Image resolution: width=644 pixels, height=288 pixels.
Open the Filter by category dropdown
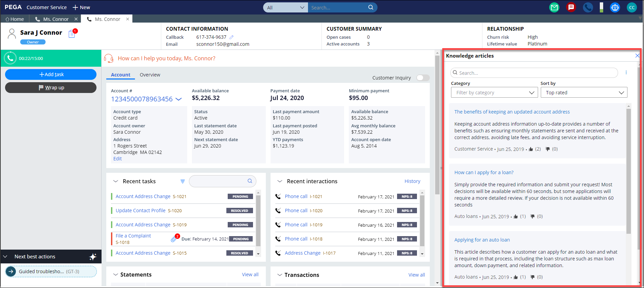(x=494, y=93)
